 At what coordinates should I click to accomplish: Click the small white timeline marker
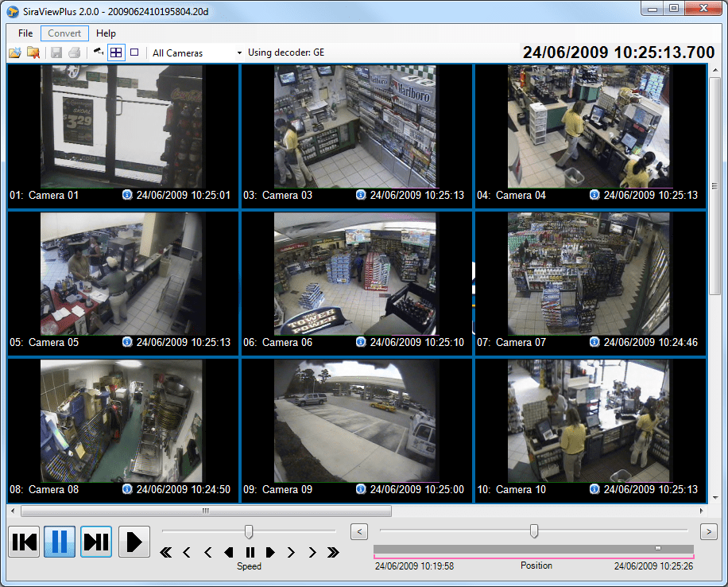(x=658, y=549)
